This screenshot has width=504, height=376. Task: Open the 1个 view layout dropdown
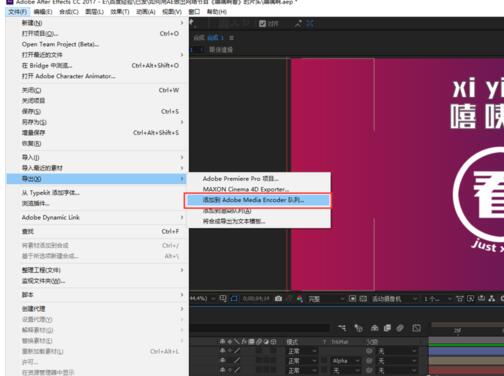(x=437, y=299)
